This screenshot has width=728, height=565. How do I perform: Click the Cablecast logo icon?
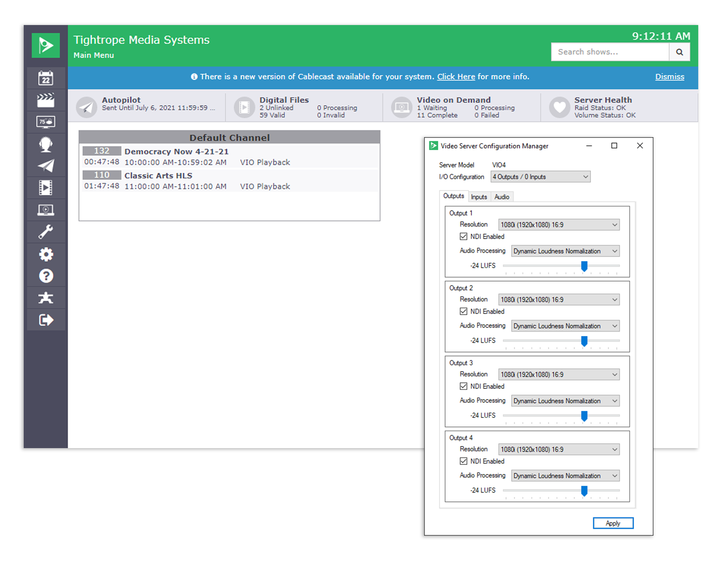[x=46, y=45]
